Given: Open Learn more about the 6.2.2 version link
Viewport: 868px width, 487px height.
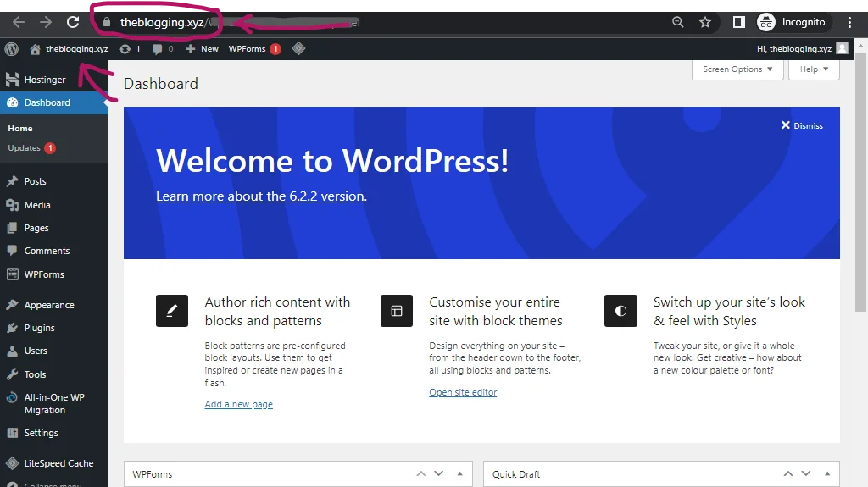Looking at the screenshot, I should (261, 196).
